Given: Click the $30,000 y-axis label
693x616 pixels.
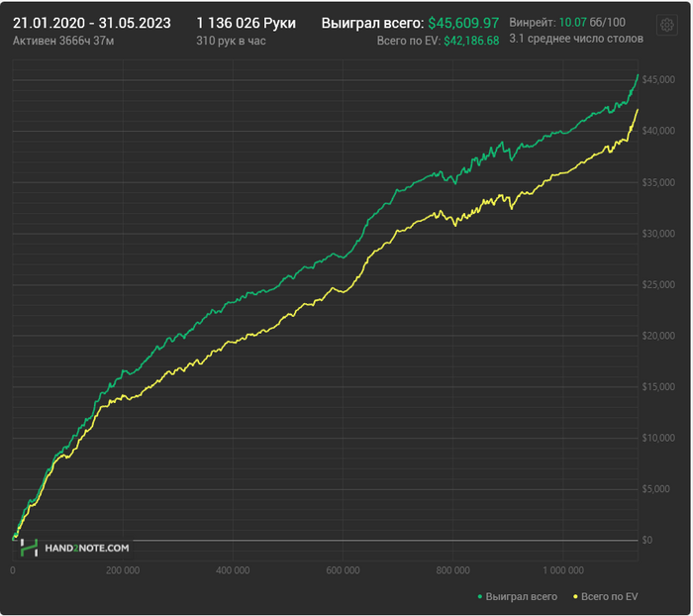Looking at the screenshot, I should [x=658, y=234].
